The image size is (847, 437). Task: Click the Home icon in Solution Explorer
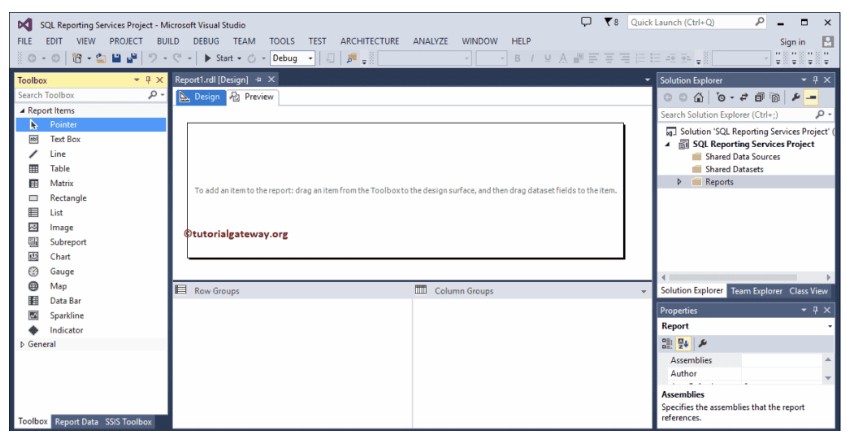coord(698,97)
